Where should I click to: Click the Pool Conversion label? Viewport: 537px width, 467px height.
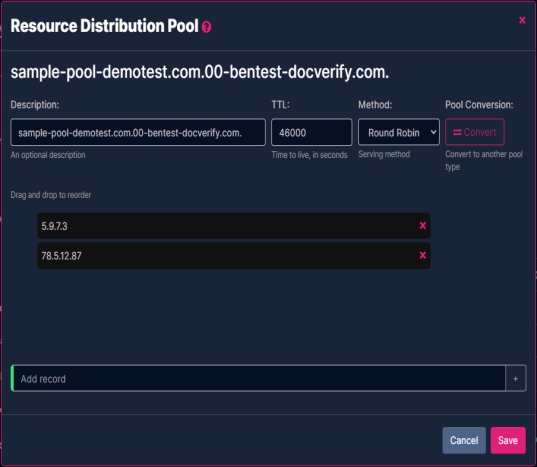click(x=479, y=105)
